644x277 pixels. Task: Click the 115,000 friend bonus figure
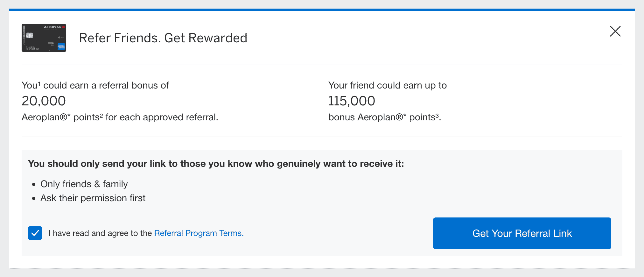tap(352, 101)
